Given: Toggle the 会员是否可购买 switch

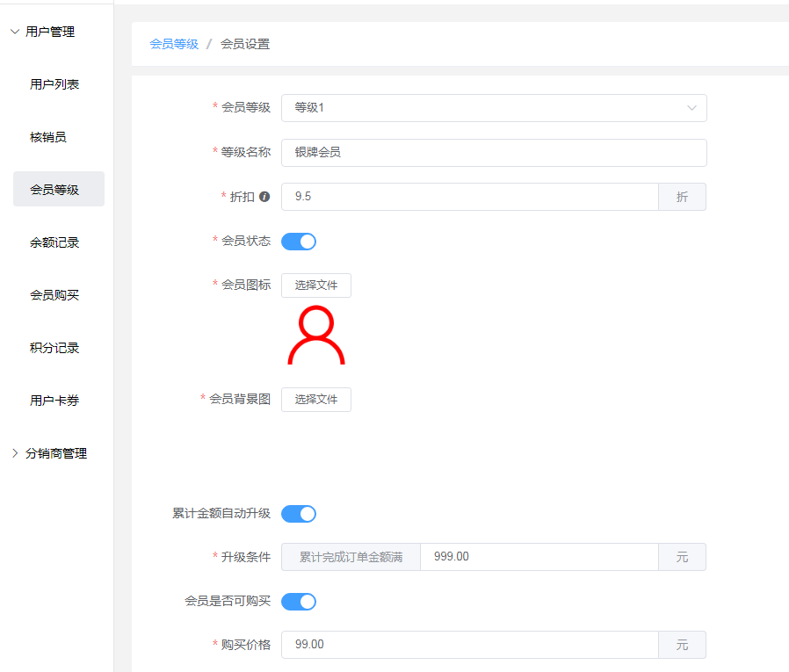Looking at the screenshot, I should (x=299, y=602).
